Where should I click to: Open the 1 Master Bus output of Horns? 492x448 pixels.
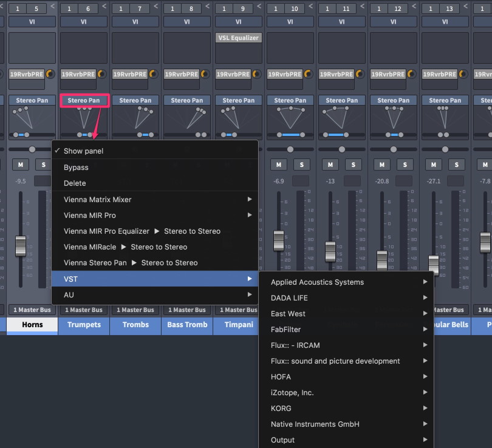pos(32,310)
